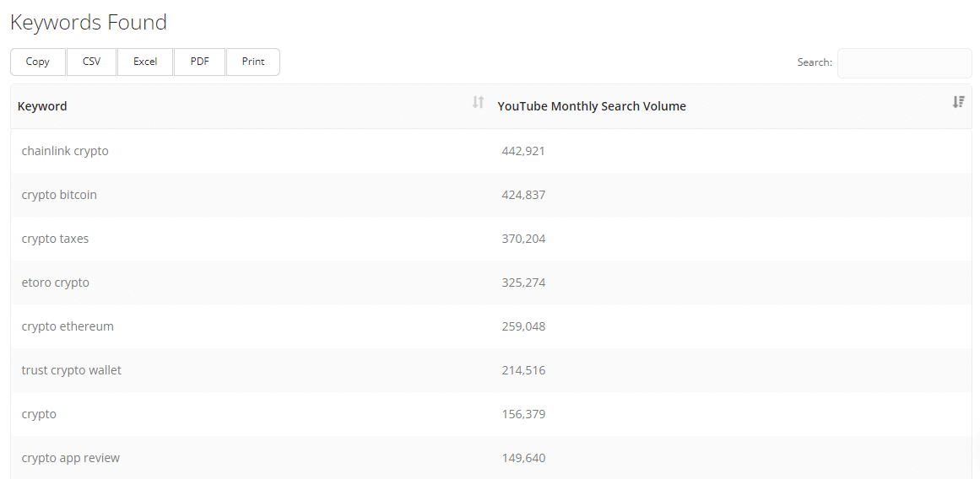980x479 pixels.
Task: Sort by the Keyword column header
Action: point(42,106)
